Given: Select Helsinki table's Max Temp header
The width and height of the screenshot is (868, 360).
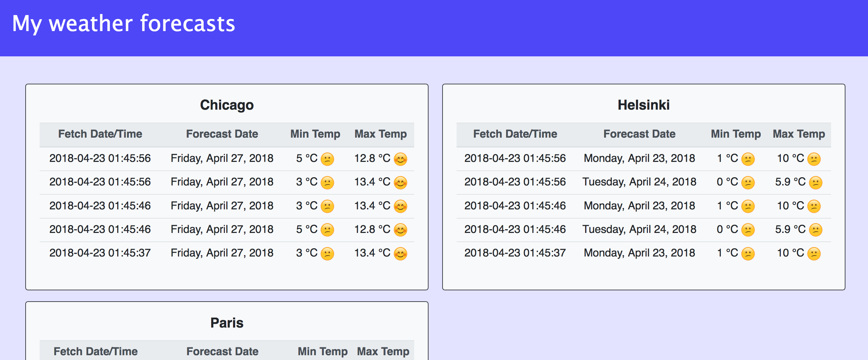Looking at the screenshot, I should 799,134.
